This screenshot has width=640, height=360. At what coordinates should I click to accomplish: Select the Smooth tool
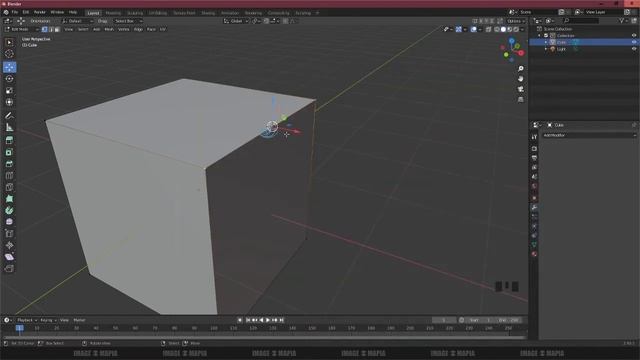point(9,222)
